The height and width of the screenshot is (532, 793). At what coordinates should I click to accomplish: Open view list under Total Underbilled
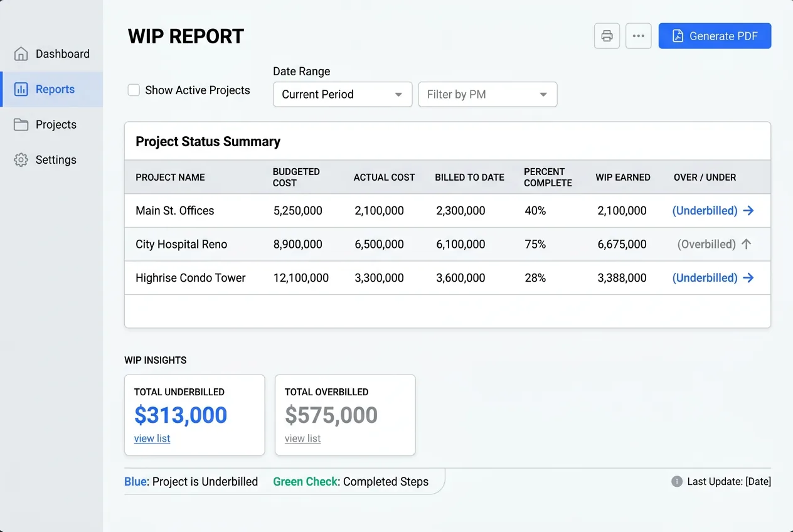(152, 438)
